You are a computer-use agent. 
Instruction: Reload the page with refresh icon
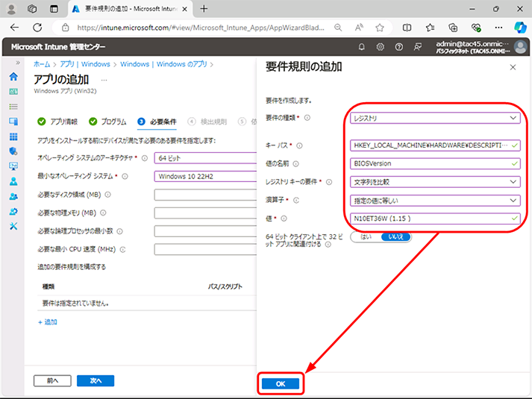pyautogui.click(x=37, y=28)
